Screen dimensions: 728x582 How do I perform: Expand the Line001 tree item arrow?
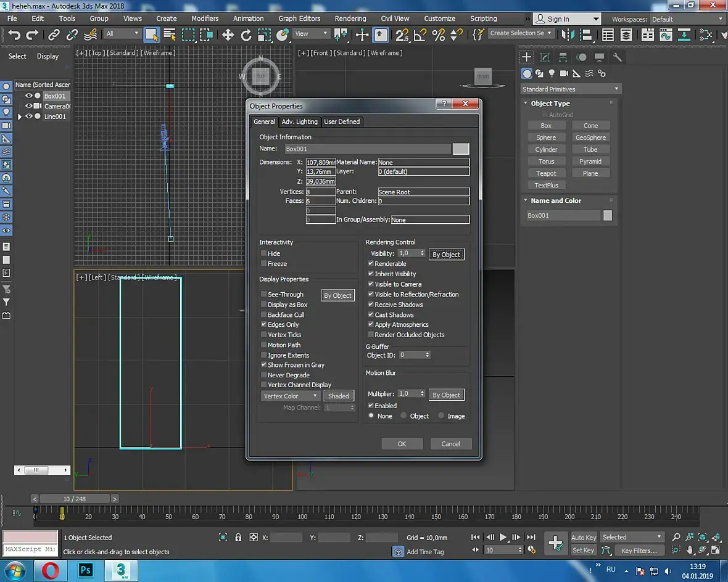coord(20,117)
